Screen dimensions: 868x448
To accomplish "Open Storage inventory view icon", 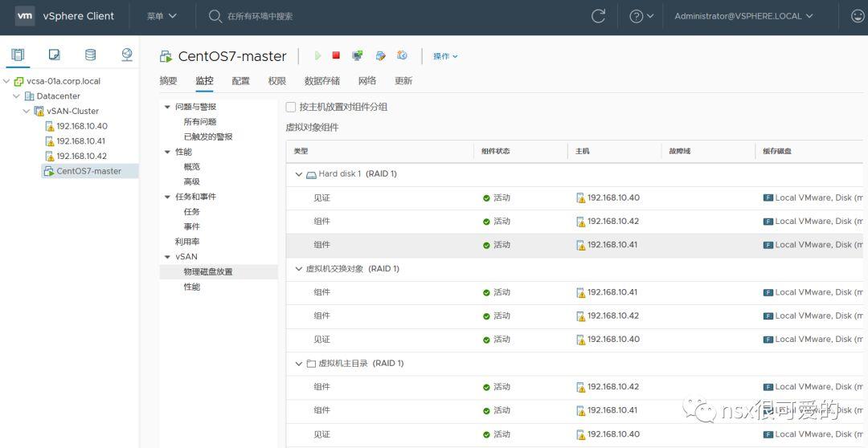I will pos(90,55).
